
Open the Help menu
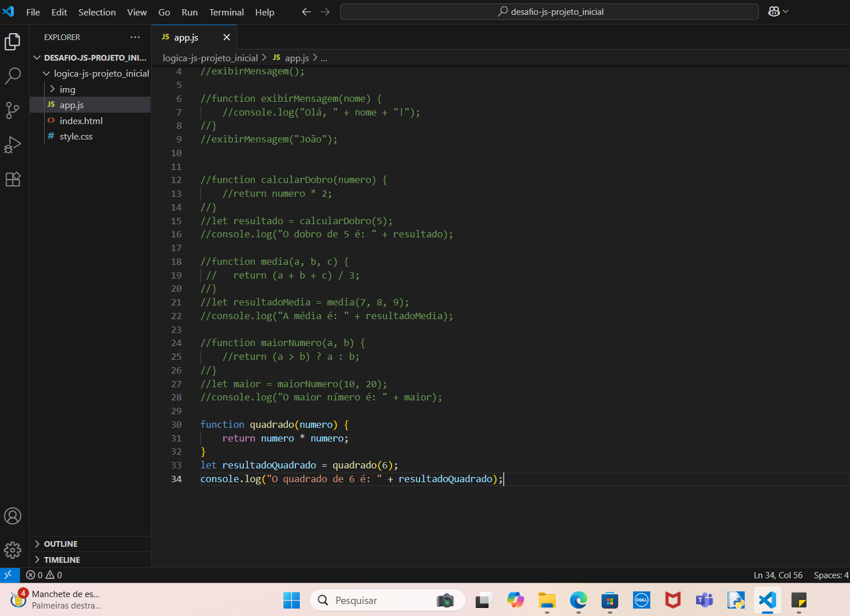264,12
